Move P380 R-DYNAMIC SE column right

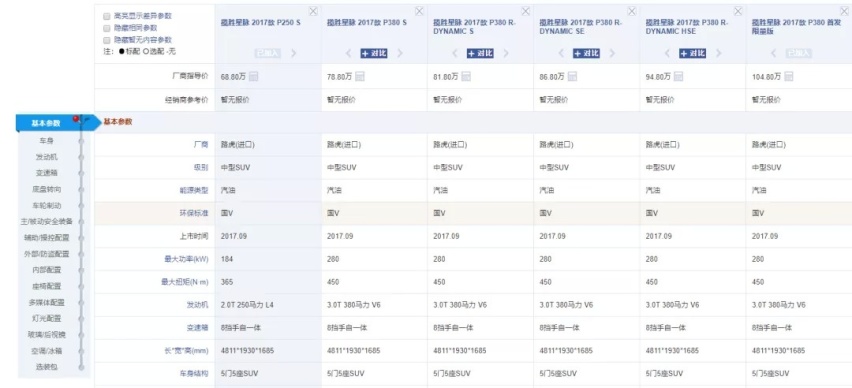pos(612,53)
